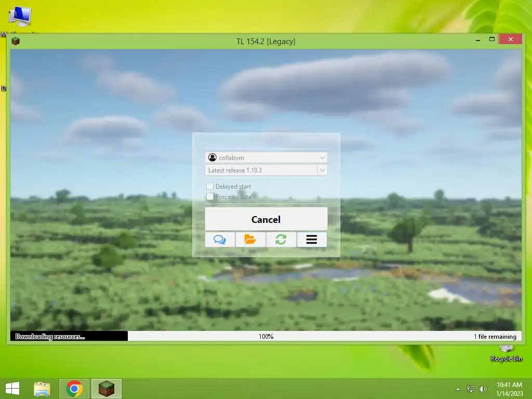Image resolution: width=532 pixels, height=399 pixels.
Task: Minimize the TL launcher window
Action: click(478, 39)
